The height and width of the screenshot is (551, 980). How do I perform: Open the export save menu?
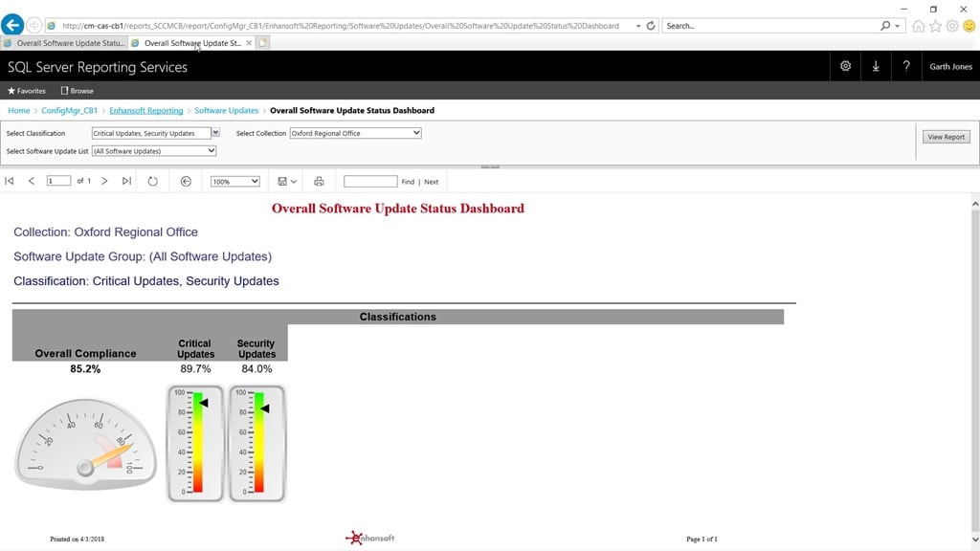click(287, 181)
